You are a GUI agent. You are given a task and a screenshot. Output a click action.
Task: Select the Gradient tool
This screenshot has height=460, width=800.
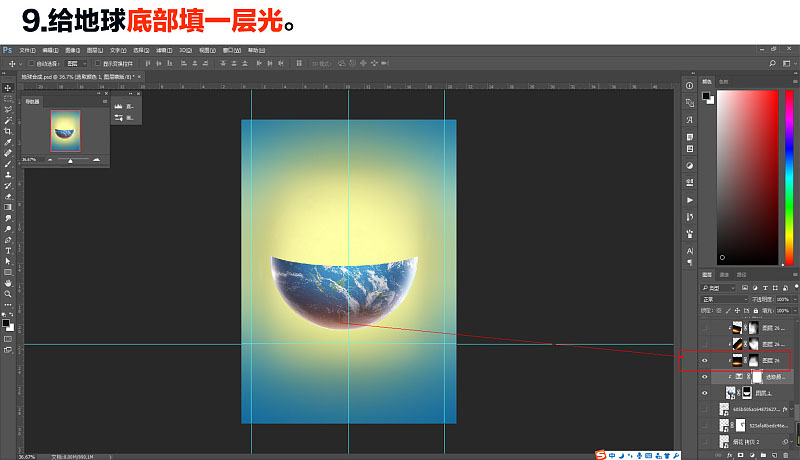pyautogui.click(x=8, y=207)
